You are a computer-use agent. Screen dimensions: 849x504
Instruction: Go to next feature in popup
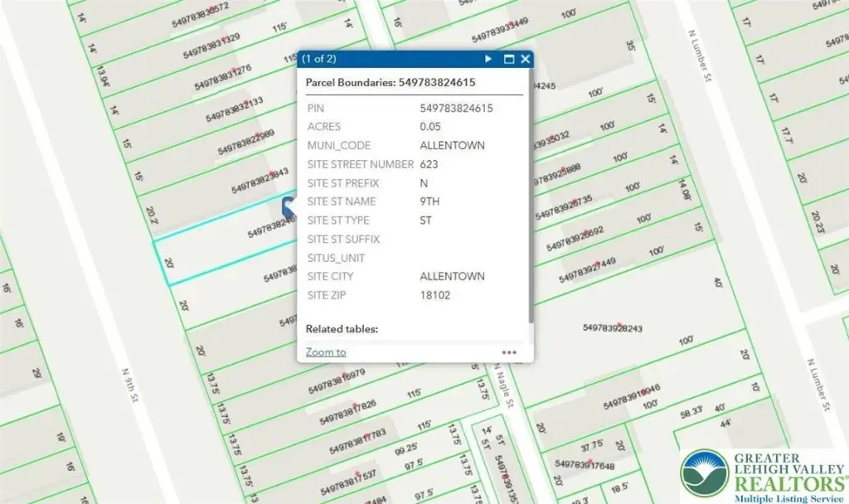pos(488,59)
